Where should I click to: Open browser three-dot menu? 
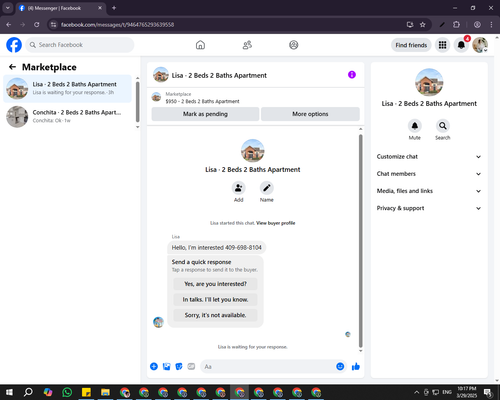(491, 25)
